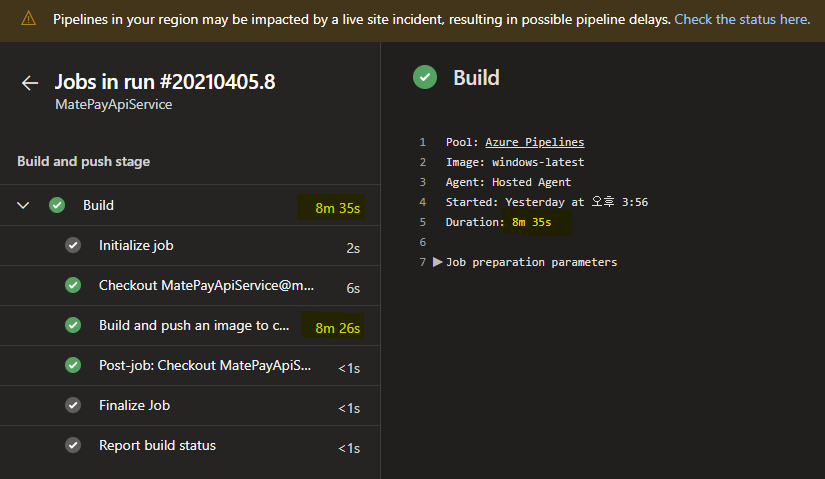Select the Report build status step

click(x=157, y=445)
